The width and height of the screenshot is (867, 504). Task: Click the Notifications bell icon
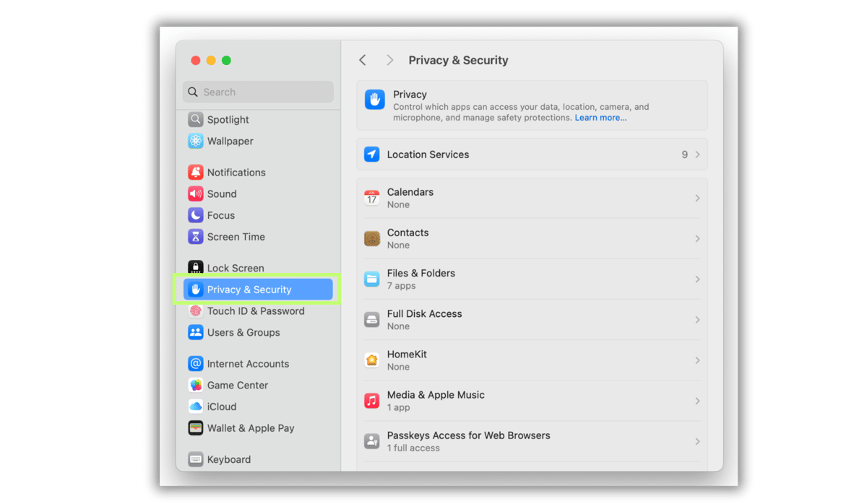pyautogui.click(x=195, y=173)
